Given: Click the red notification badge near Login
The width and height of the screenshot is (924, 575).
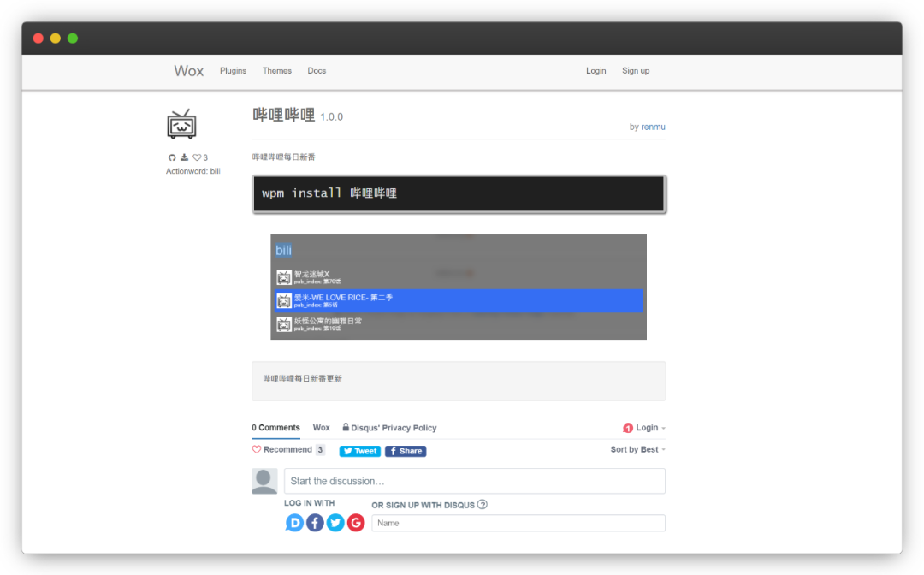Looking at the screenshot, I should [x=628, y=429].
